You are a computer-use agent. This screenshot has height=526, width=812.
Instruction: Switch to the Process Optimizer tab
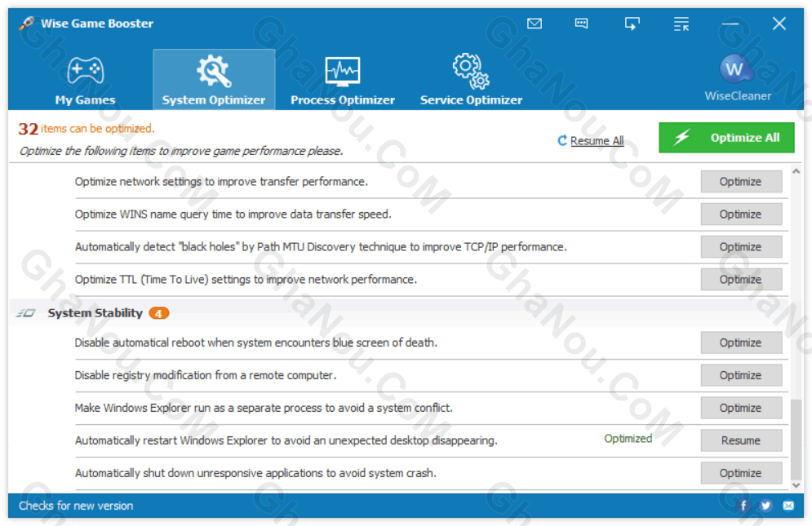click(x=342, y=80)
